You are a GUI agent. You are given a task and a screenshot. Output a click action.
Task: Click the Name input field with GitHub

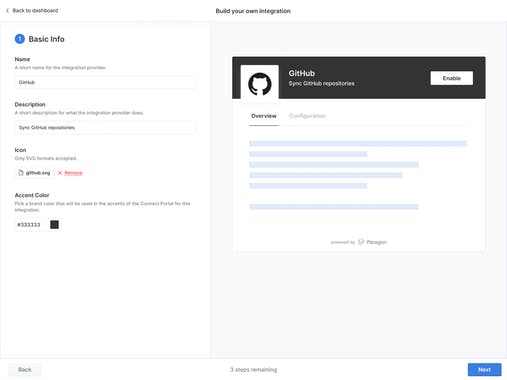pos(105,82)
